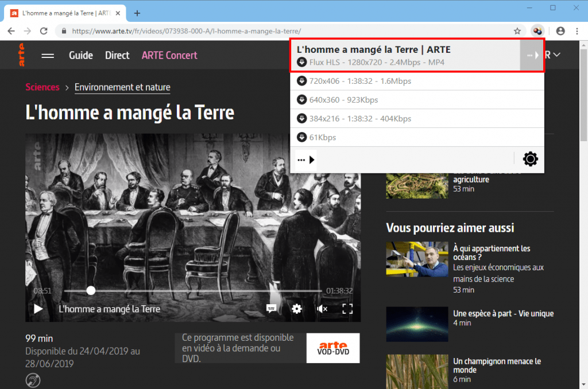Screen dimensions: 588x389
Task: Enter fullscreen mode in the video player
Action: (347, 309)
